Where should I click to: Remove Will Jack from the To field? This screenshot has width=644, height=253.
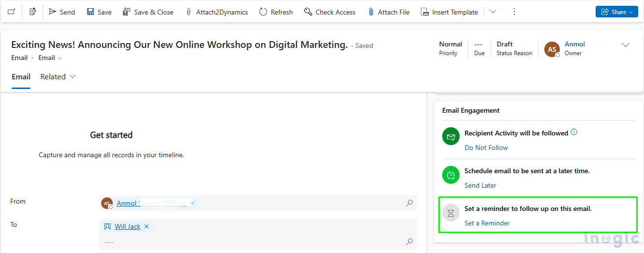(x=147, y=226)
